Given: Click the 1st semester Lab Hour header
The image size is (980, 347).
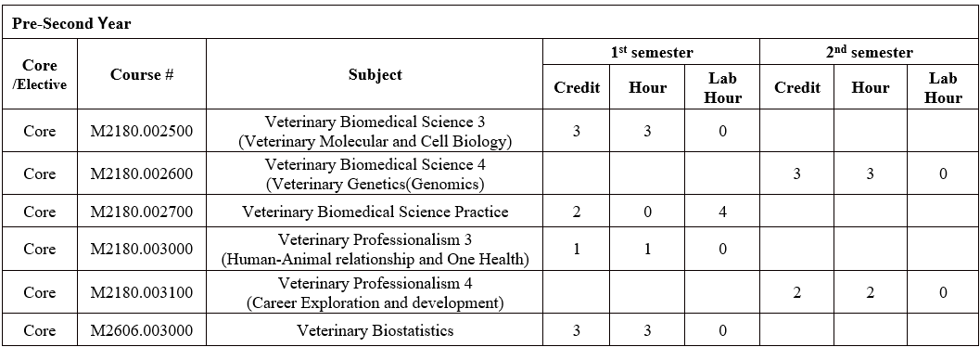Looking at the screenshot, I should pyautogui.click(x=722, y=87).
